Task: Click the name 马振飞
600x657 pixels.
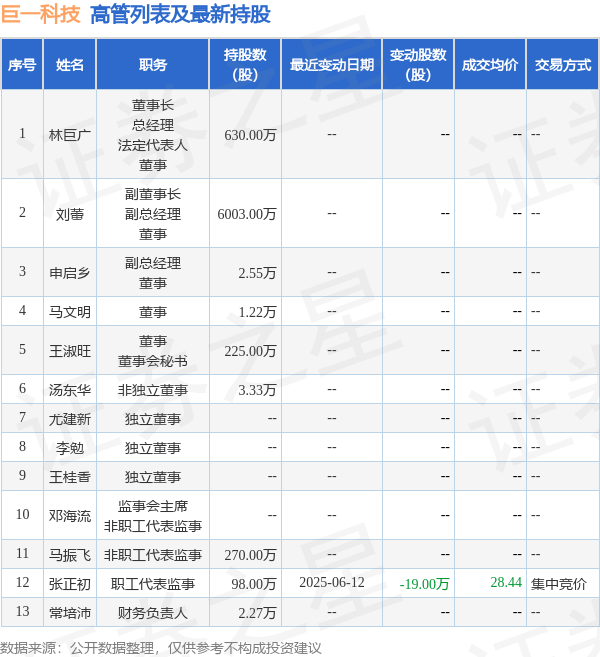Action: pos(70,555)
